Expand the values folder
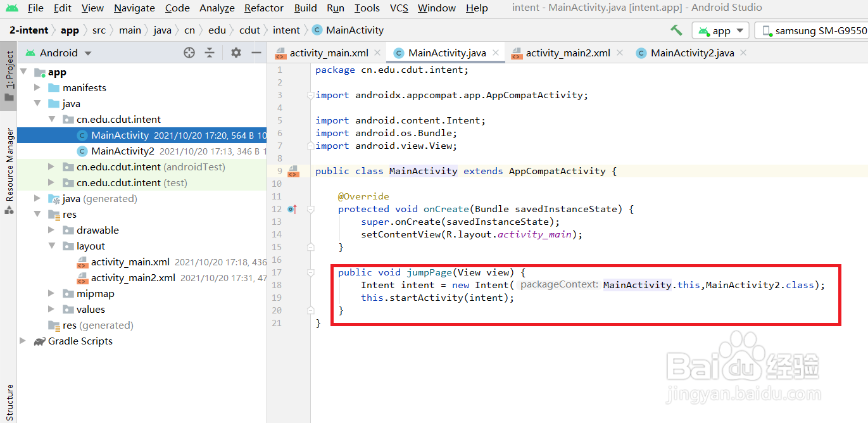This screenshot has width=868, height=423. pos(52,309)
